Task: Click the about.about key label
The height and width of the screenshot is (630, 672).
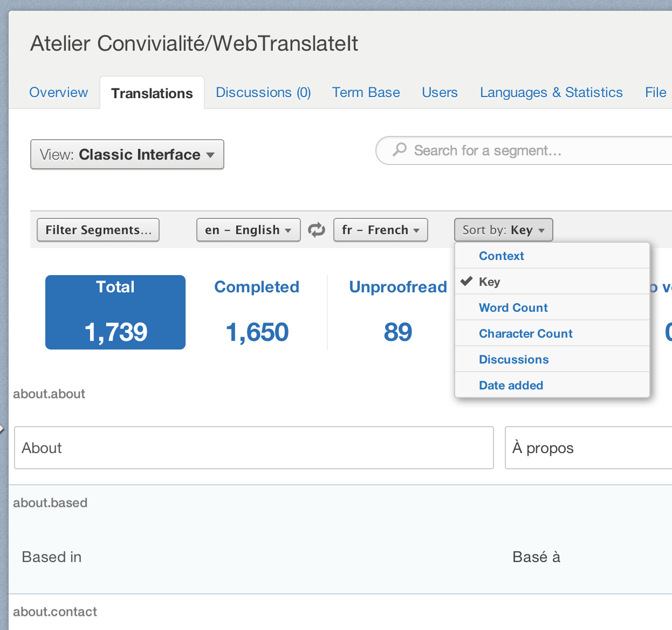Action: 49,394
